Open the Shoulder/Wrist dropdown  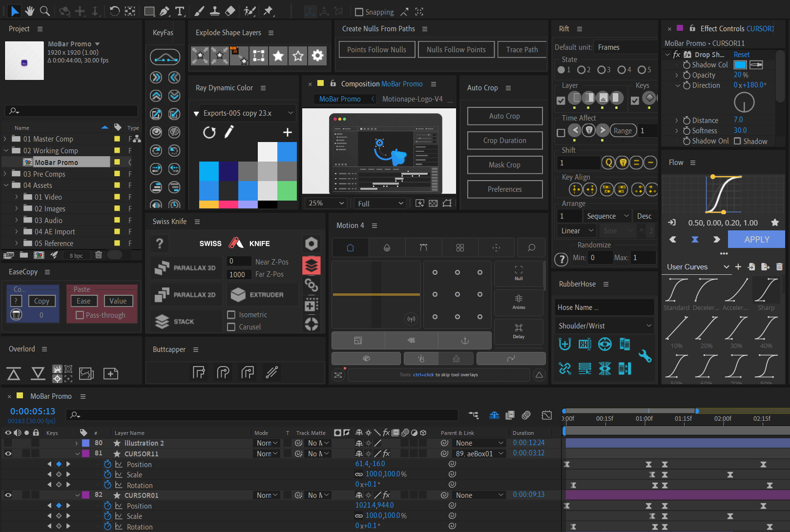pyautogui.click(x=604, y=326)
